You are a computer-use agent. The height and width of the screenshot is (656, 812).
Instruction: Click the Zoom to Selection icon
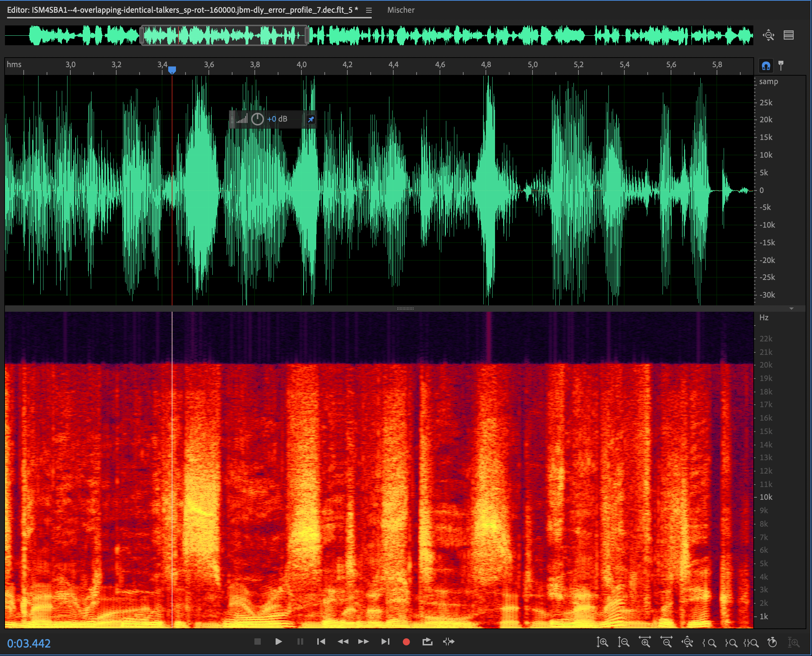pyautogui.click(x=752, y=642)
